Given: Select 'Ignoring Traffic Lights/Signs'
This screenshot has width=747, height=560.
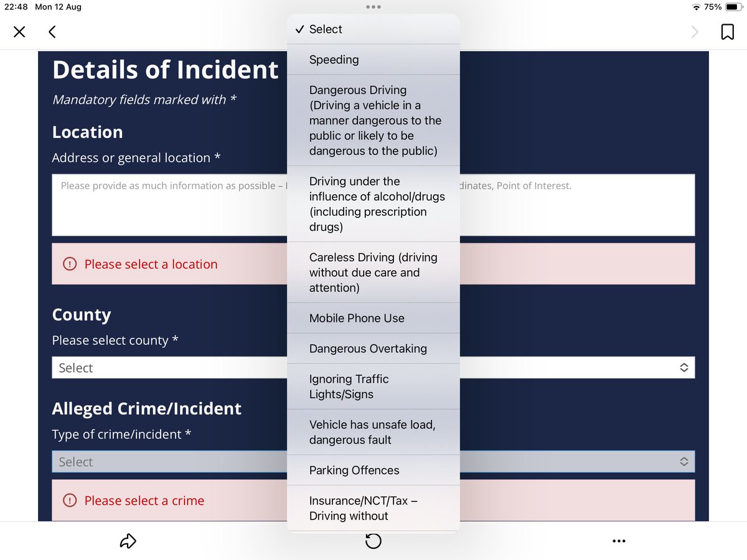Looking at the screenshot, I should click(374, 386).
